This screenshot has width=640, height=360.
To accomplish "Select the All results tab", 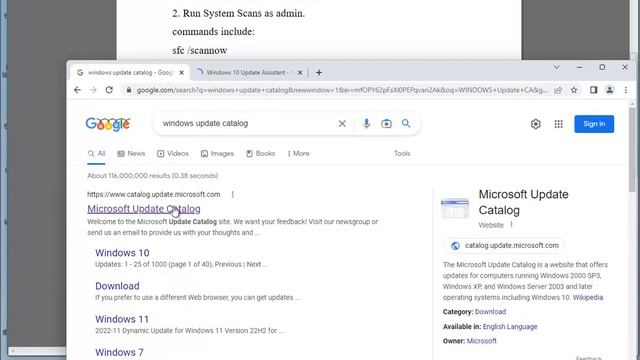I will [x=96, y=154].
